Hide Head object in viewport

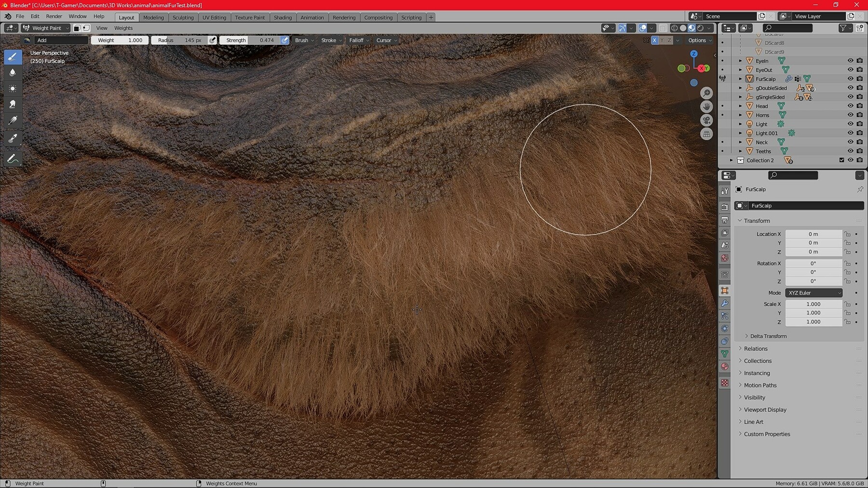850,106
